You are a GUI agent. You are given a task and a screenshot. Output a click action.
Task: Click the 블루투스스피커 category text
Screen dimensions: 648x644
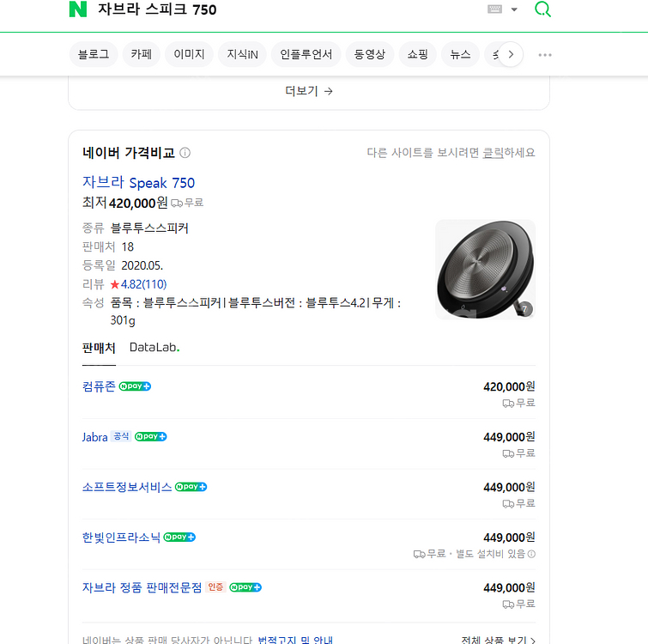click(149, 228)
